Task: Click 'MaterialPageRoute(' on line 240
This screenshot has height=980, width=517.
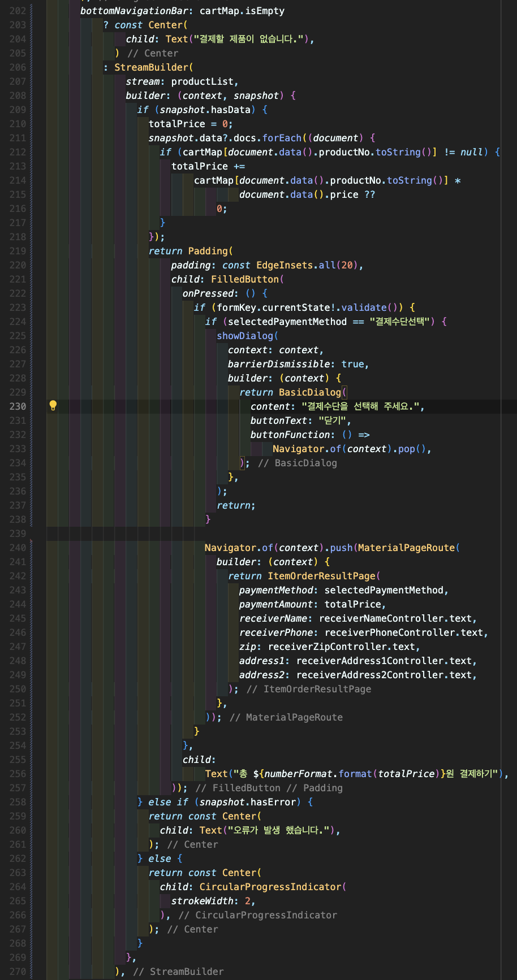Action: (409, 548)
